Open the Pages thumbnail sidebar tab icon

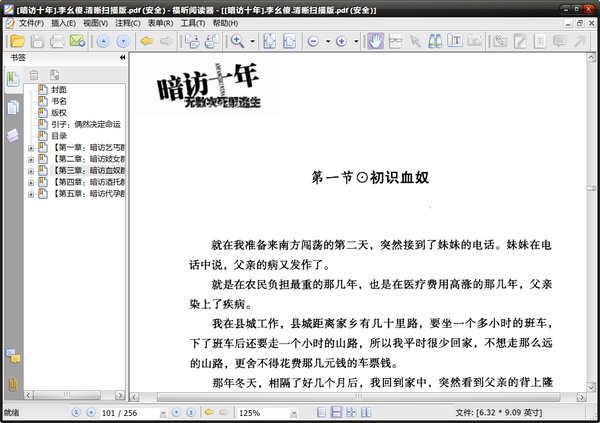13,108
